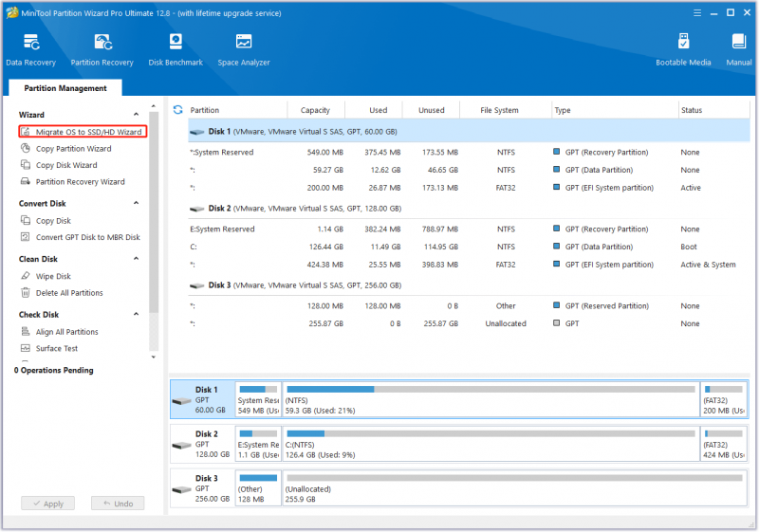Click the refresh icon beside Partition header
The height and width of the screenshot is (532, 759).
pos(177,110)
